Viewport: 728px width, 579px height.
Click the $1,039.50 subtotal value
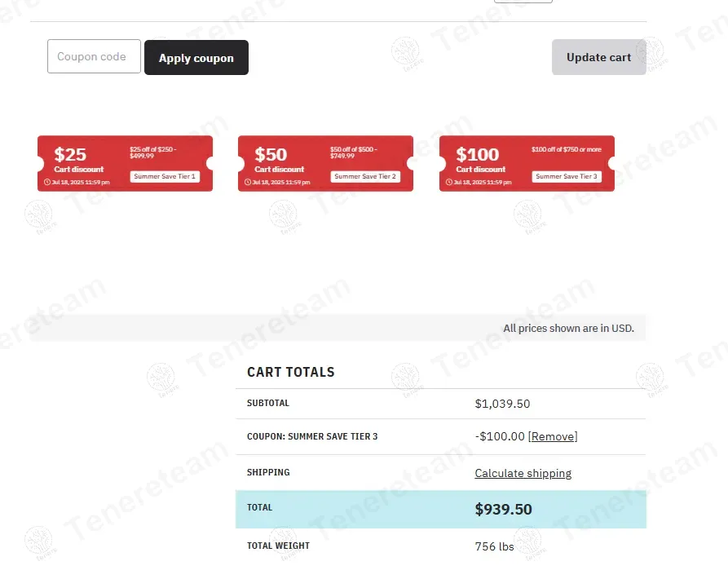tap(502, 404)
